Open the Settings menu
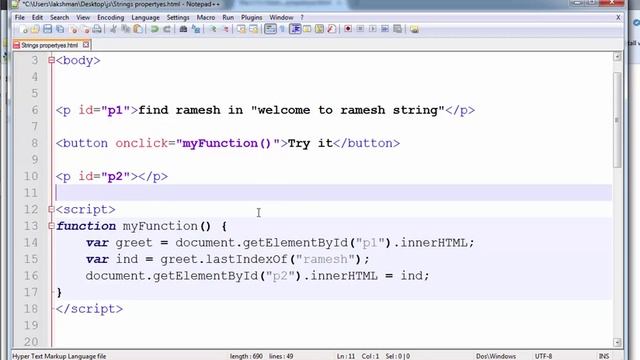Image resolution: width=640 pixels, height=360 pixels. tap(178, 18)
